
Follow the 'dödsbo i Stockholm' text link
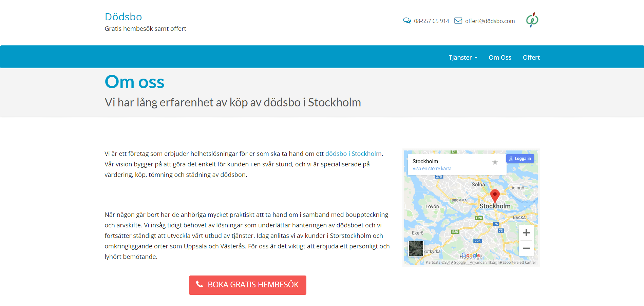[353, 154]
